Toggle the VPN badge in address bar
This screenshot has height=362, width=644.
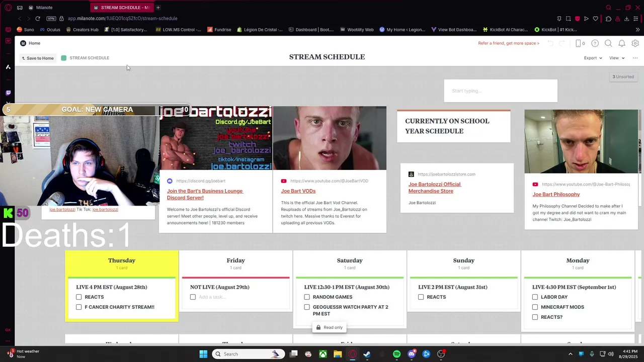(51, 19)
